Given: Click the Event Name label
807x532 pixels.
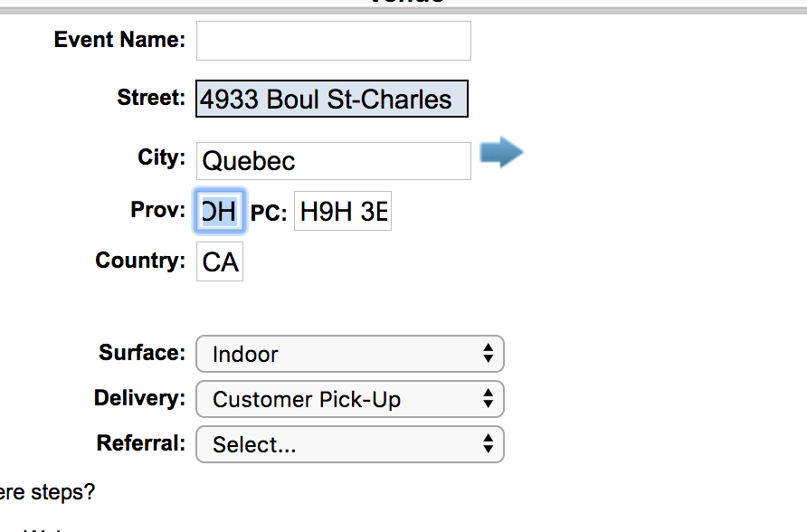Looking at the screenshot, I should tap(119, 40).
